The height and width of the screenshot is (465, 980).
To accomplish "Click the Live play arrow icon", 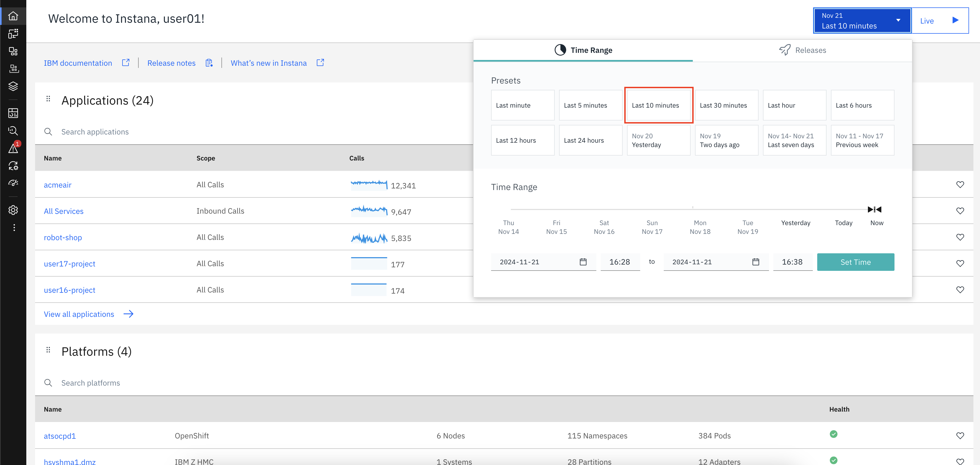I will 955,20.
